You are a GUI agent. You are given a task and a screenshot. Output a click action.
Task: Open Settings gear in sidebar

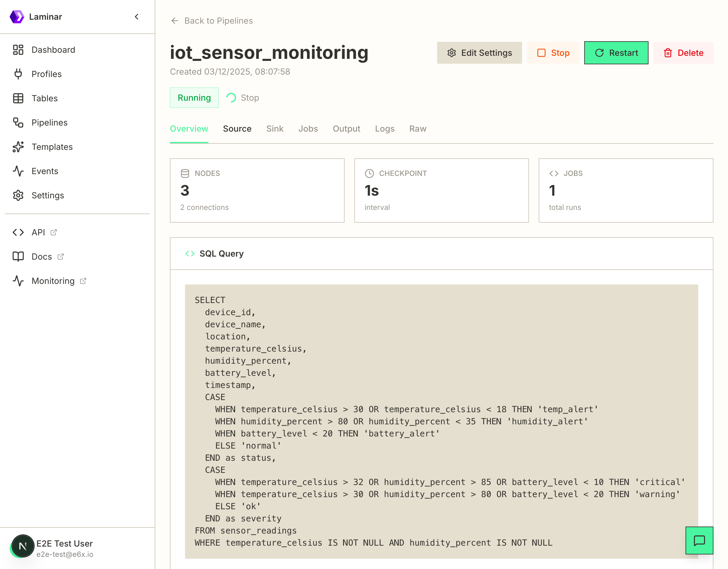pos(47,195)
